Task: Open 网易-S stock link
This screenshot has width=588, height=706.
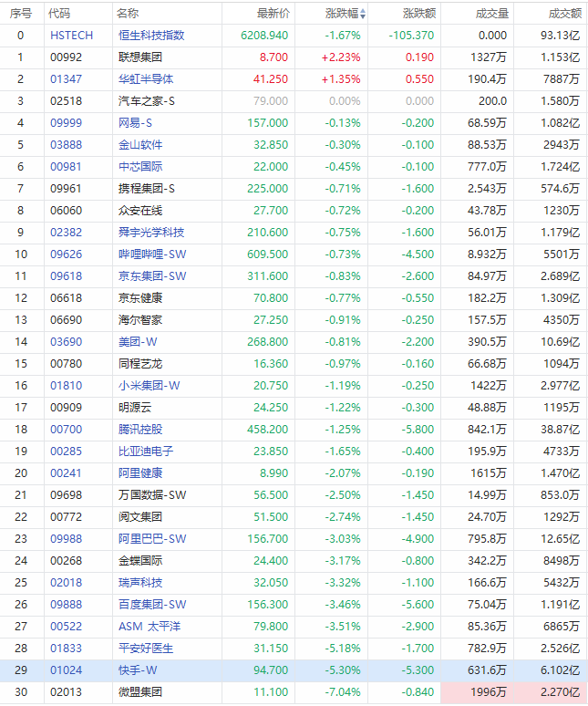Action: point(136,123)
